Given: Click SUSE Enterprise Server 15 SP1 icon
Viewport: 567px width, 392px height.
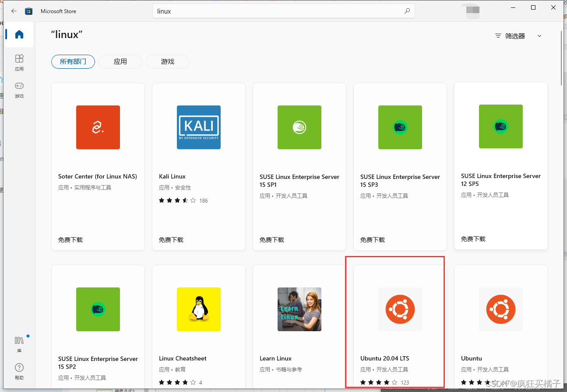Looking at the screenshot, I should (x=299, y=127).
